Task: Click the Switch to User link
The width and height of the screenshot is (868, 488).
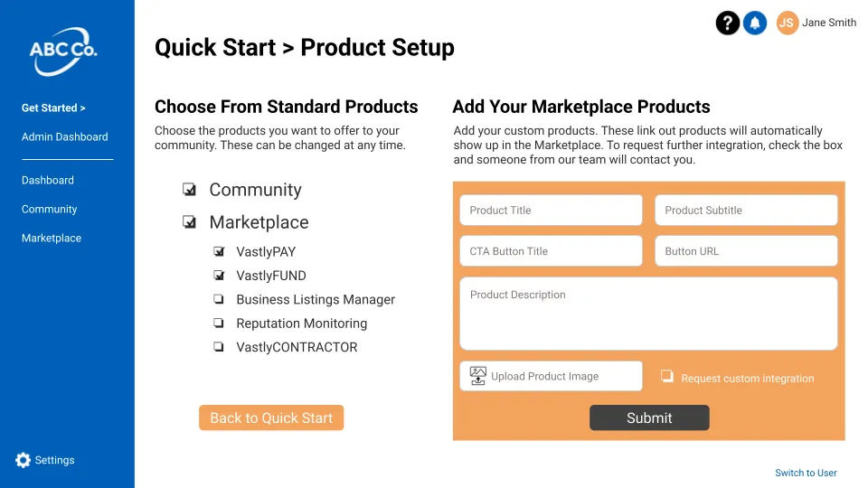Action: [806, 473]
